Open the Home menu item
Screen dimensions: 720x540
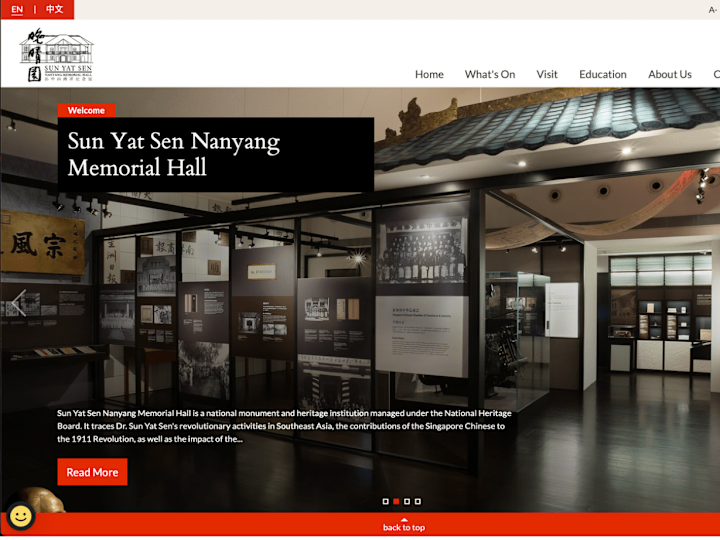[x=429, y=74]
